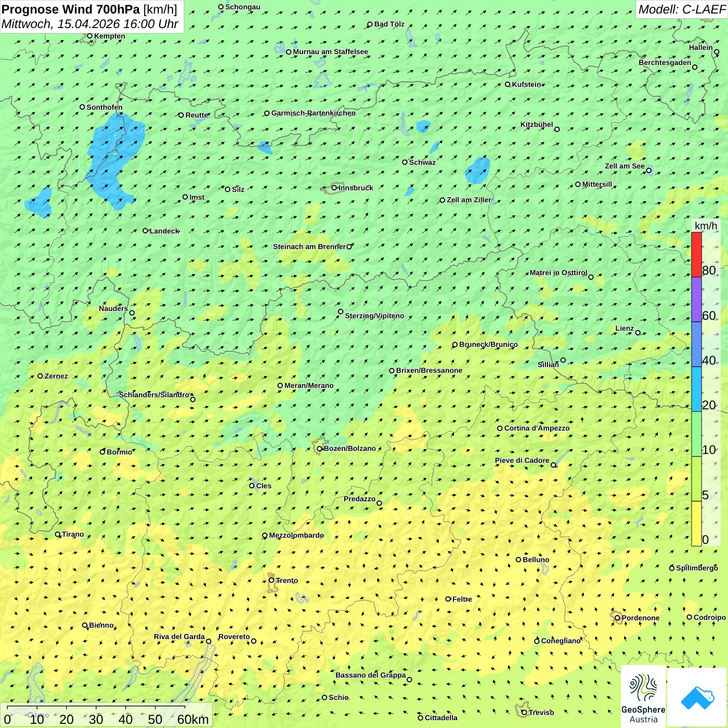Select the Meran/Merano label
728x728 pixels.
309,385
